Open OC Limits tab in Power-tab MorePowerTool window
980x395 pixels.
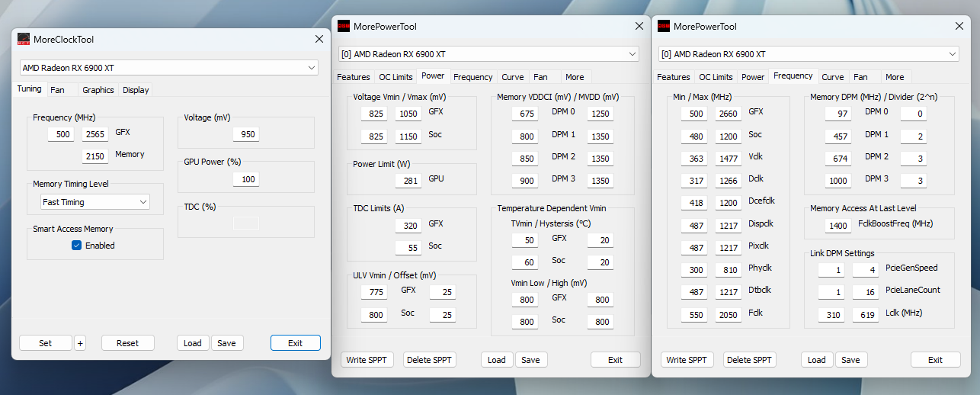tap(396, 77)
